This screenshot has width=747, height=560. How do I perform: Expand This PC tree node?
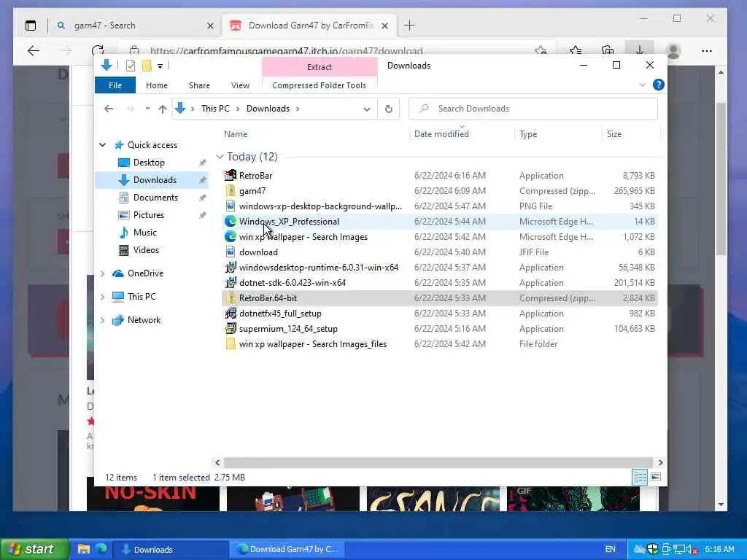coord(102,297)
